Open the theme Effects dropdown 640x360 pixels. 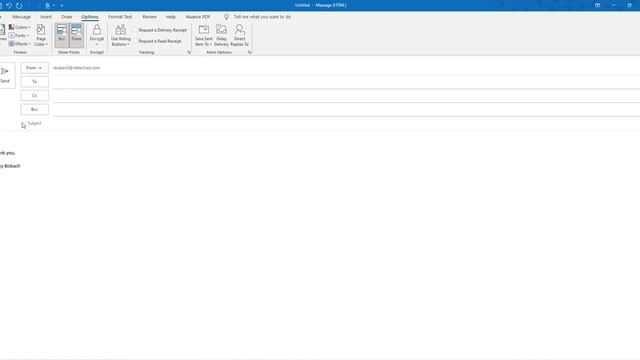pyautogui.click(x=20, y=44)
